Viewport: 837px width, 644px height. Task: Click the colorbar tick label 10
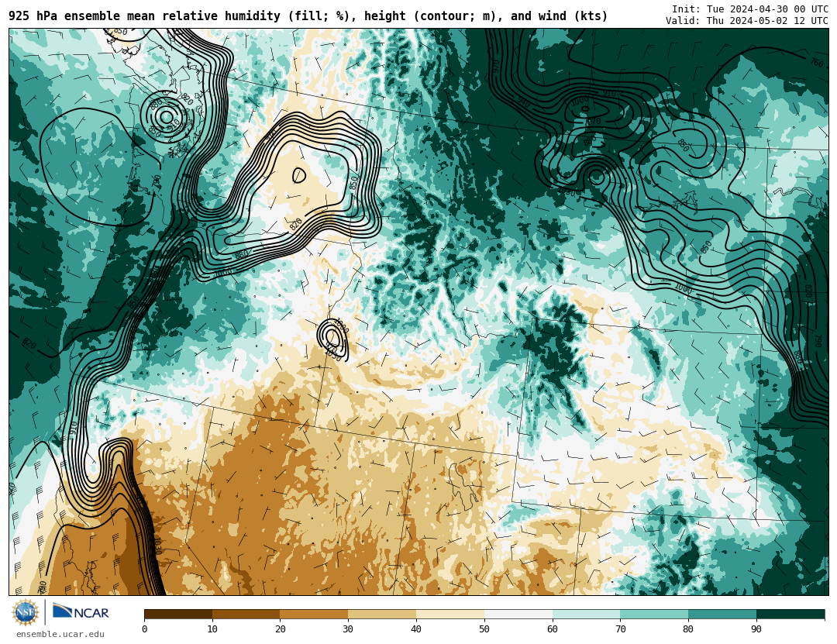(212, 629)
